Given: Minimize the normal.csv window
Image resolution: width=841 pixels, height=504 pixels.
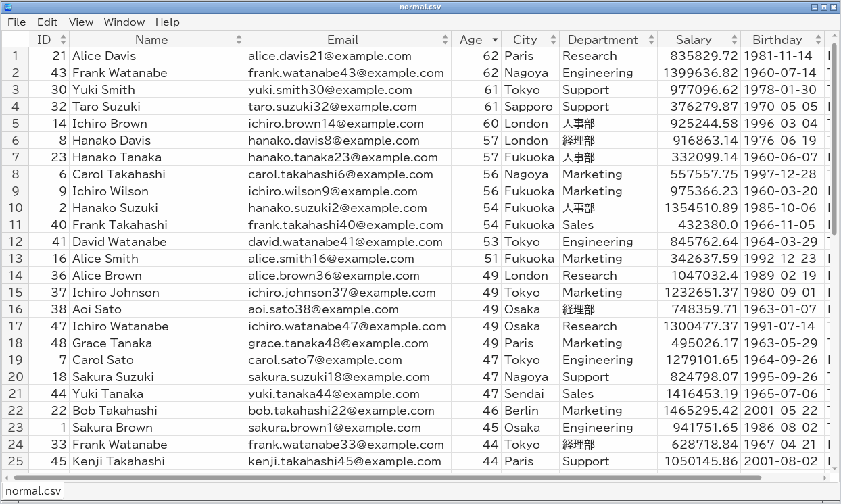Looking at the screenshot, I should click(815, 7).
